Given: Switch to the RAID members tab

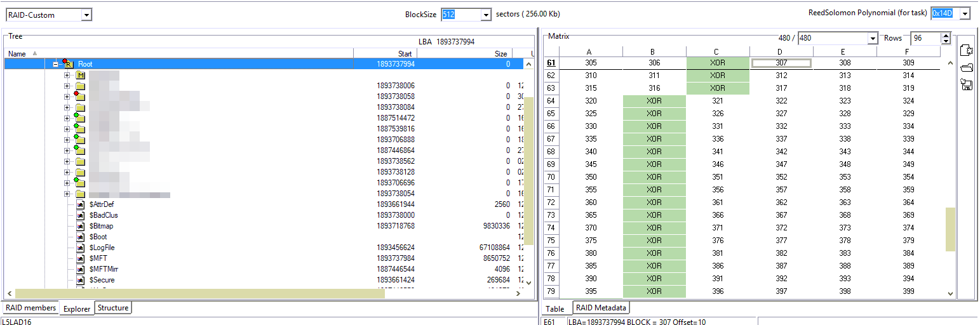Looking at the screenshot, I should 31,308.
